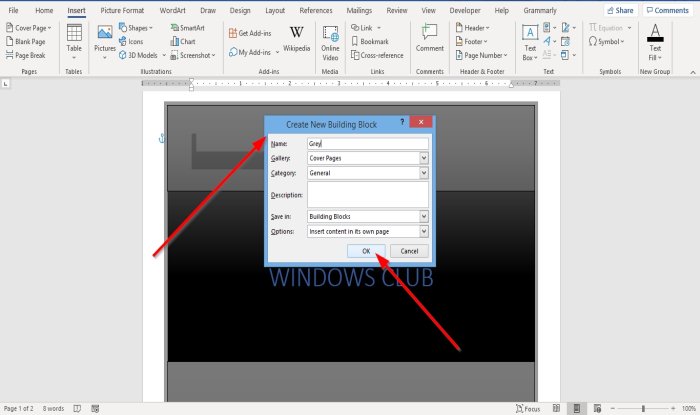Click Get Add-ins
This screenshot has height=415, width=700.
click(250, 33)
